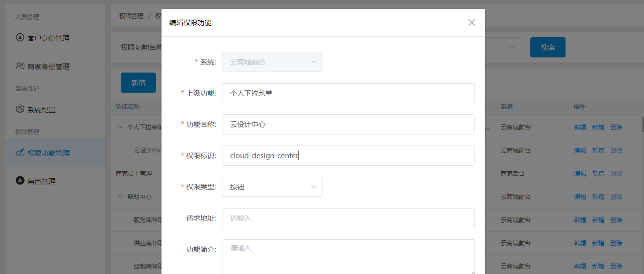Screen dimensions: 644x274
Task: Collapse the 个人下拉菜单 tree row
Action: click(x=120, y=127)
